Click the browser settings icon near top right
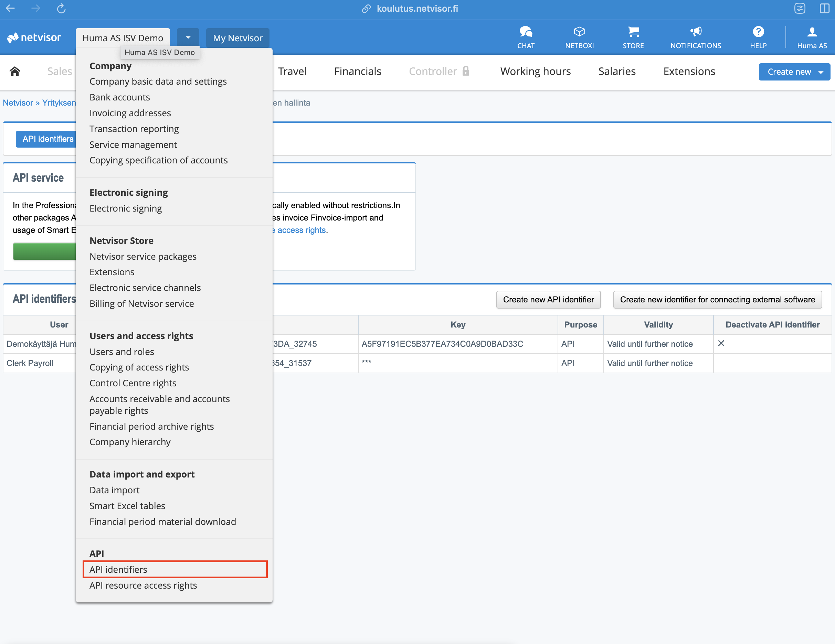The image size is (835, 644). coord(800,8)
